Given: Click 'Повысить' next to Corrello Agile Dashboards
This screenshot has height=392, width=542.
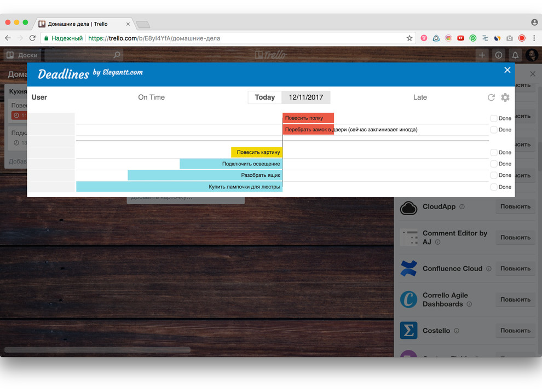Looking at the screenshot, I should (x=515, y=299).
